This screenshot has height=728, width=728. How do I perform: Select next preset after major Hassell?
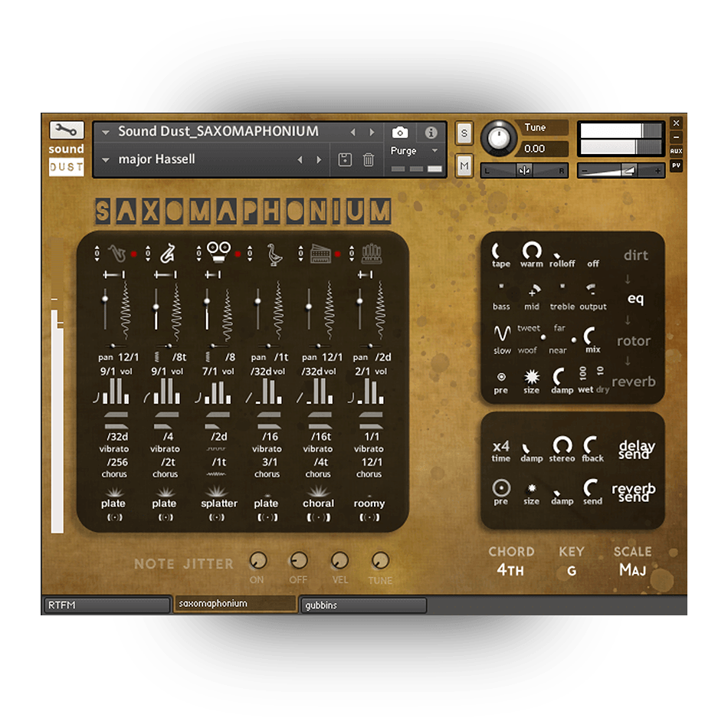point(319,159)
